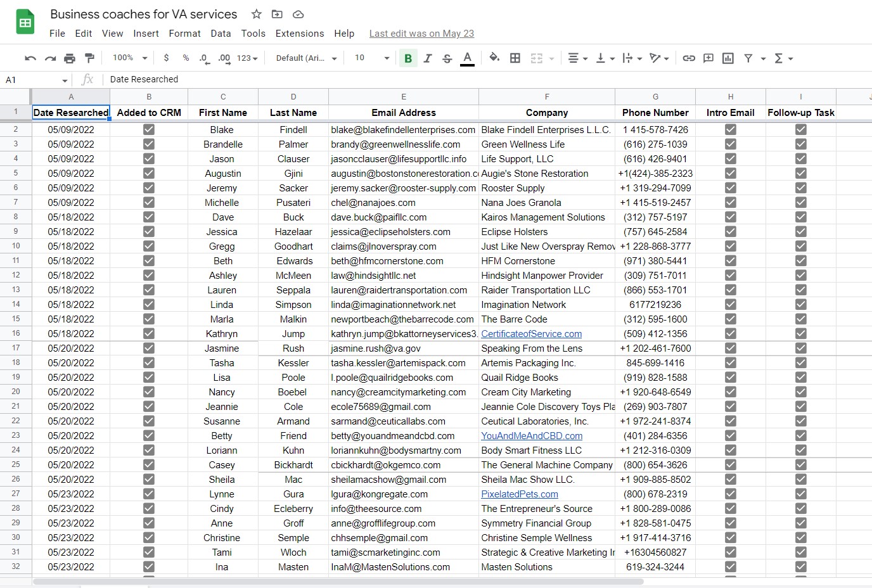The image size is (872, 588).
Task: Activate the Paint format tool
Action: tap(89, 58)
